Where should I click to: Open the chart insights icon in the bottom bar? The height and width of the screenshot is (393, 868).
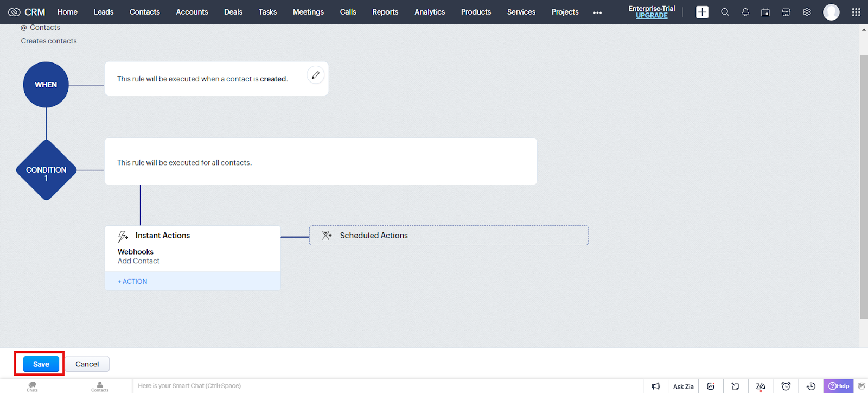pyautogui.click(x=711, y=386)
